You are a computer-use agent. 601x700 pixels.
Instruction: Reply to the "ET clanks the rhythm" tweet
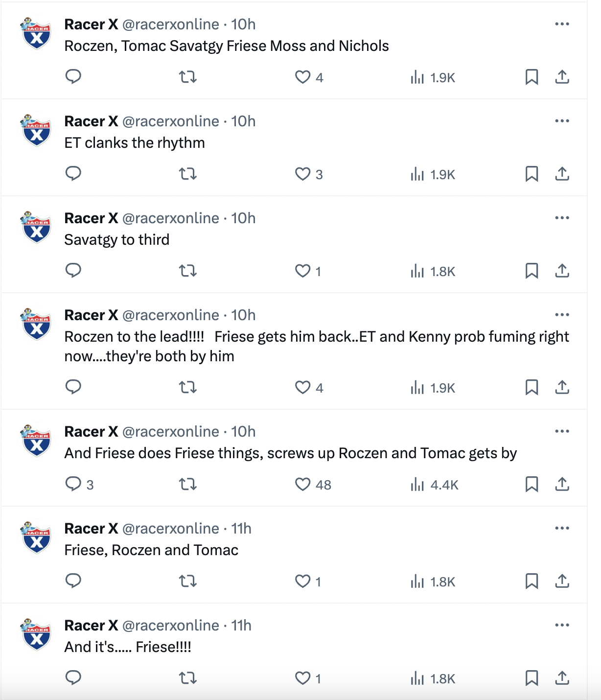[x=73, y=174]
